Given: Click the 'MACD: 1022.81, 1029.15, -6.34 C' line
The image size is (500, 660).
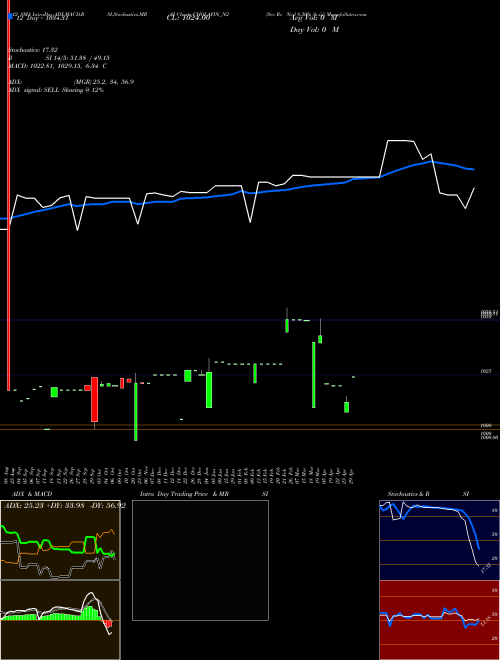Looking at the screenshot, I should point(57,66).
